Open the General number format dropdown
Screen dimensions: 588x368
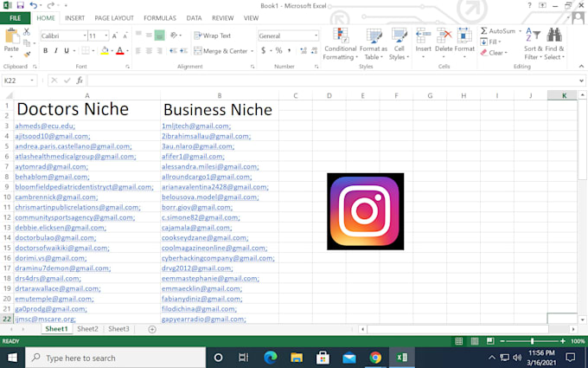point(316,36)
